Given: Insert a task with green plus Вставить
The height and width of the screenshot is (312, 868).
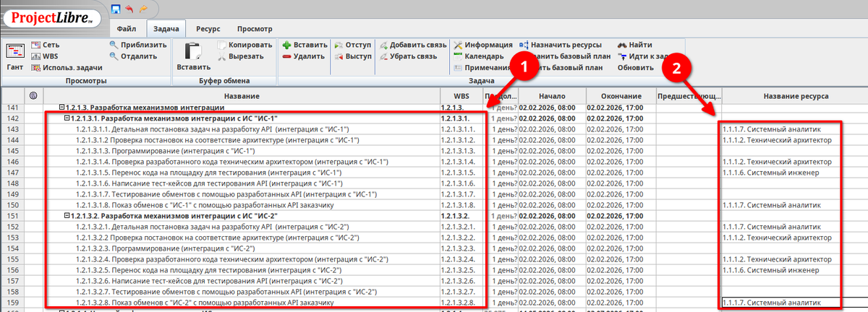Looking at the screenshot, I should (305, 44).
